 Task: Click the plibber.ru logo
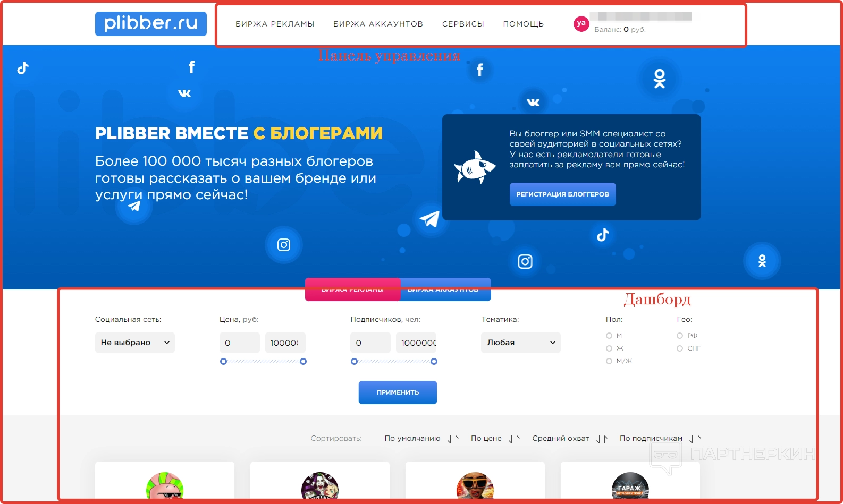tap(151, 24)
